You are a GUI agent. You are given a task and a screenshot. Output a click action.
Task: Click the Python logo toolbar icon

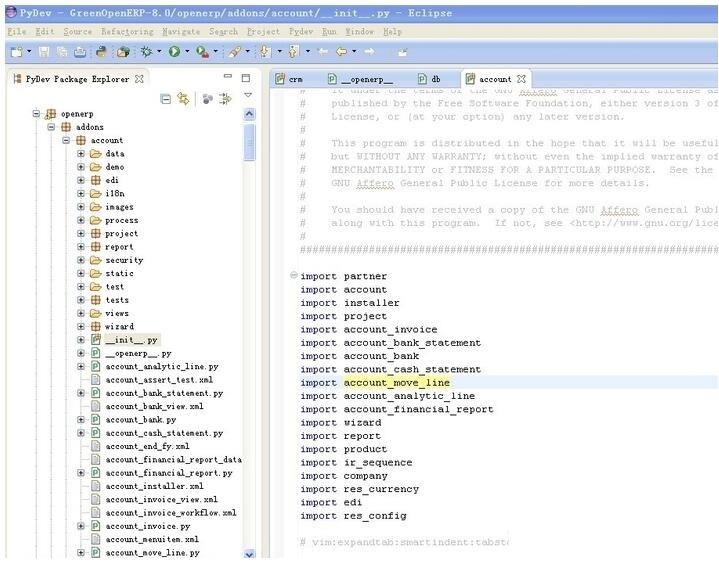point(101,52)
